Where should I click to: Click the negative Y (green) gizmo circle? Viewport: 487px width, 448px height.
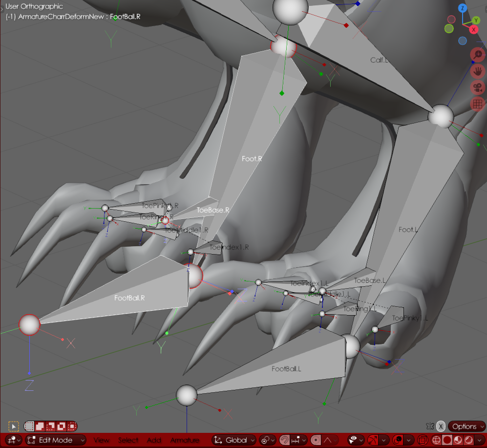click(449, 29)
